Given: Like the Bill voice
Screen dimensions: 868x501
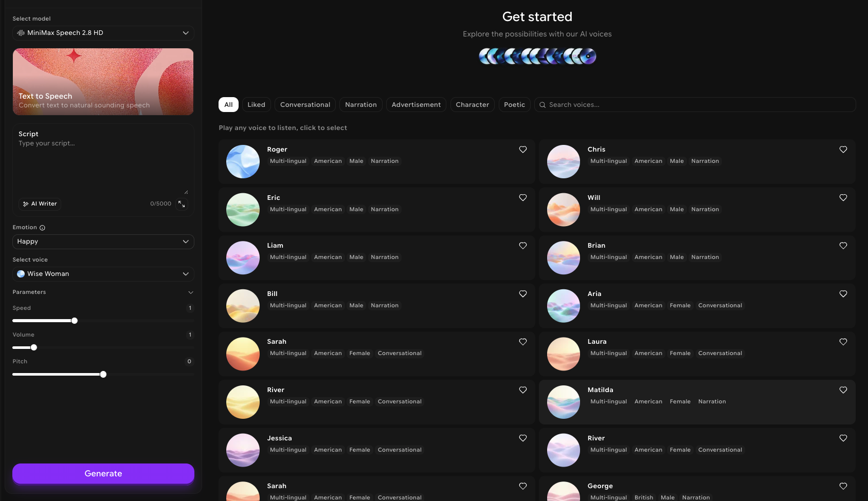Looking at the screenshot, I should point(523,294).
